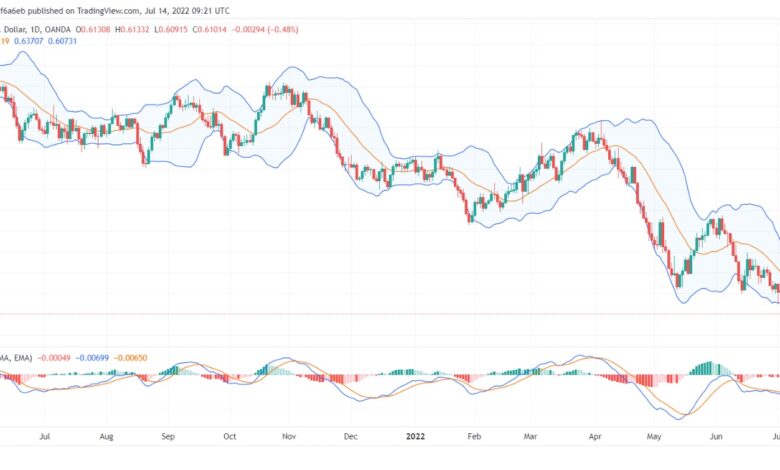This screenshot has width=780, height=470.
Task: Click the Mar label on time axis
Action: (x=530, y=436)
